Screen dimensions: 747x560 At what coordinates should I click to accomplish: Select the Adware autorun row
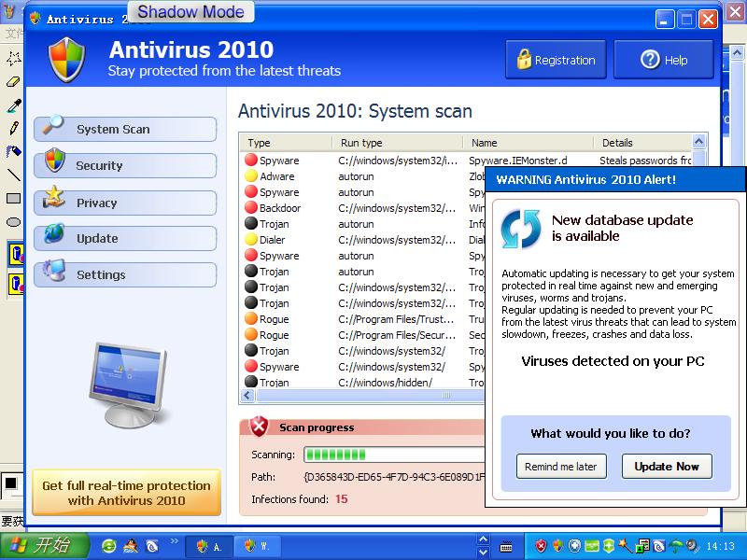tap(363, 176)
